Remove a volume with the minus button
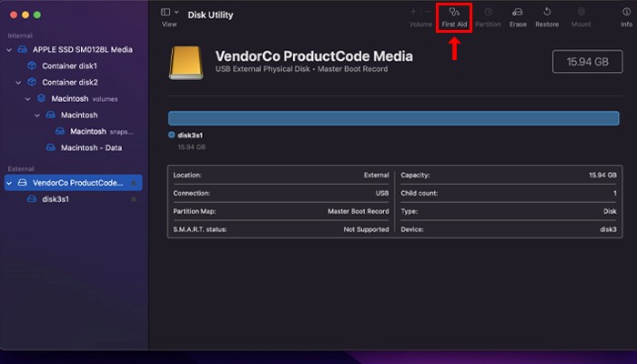The image size is (637, 364). (x=428, y=11)
